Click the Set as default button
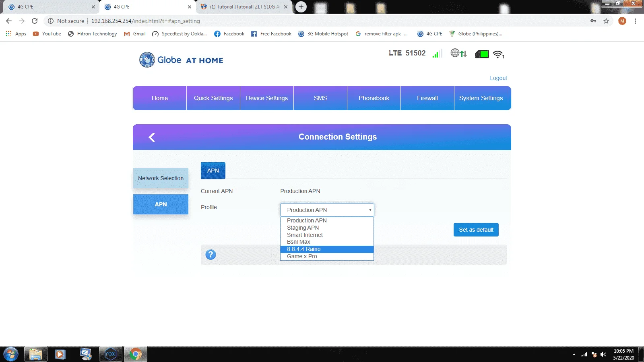The width and height of the screenshot is (644, 362). click(476, 230)
